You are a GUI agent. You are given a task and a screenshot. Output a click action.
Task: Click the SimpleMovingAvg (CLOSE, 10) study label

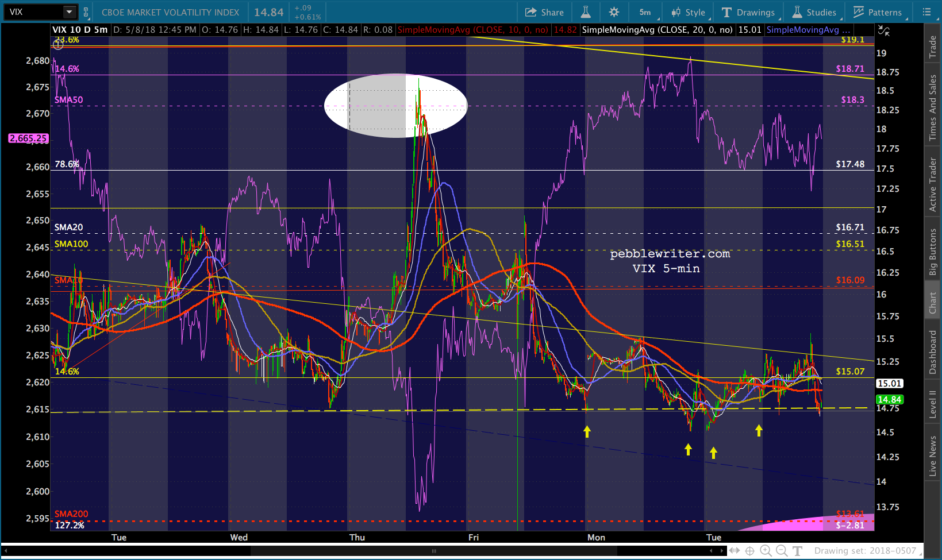click(472, 30)
